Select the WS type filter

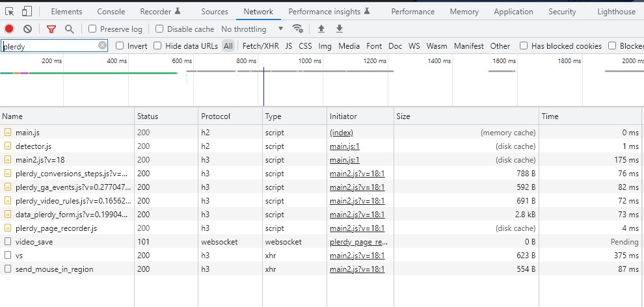point(414,46)
